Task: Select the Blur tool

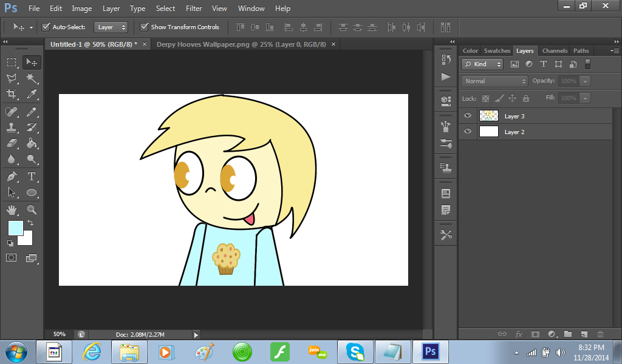Action: tap(12, 159)
